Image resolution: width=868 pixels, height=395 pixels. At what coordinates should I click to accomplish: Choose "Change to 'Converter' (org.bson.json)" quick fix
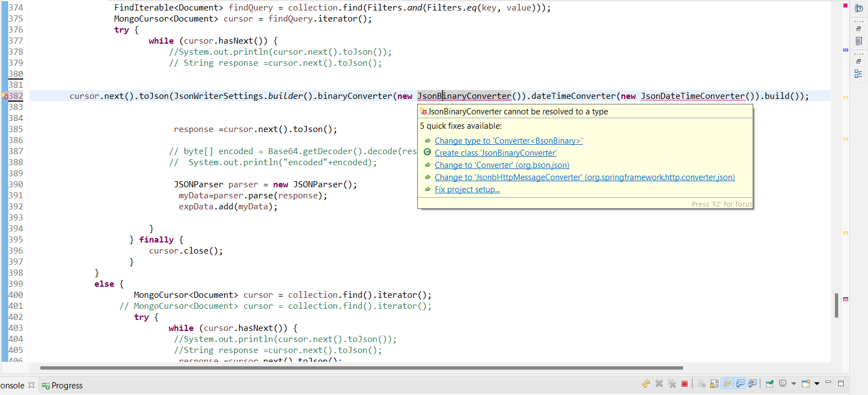(502, 165)
